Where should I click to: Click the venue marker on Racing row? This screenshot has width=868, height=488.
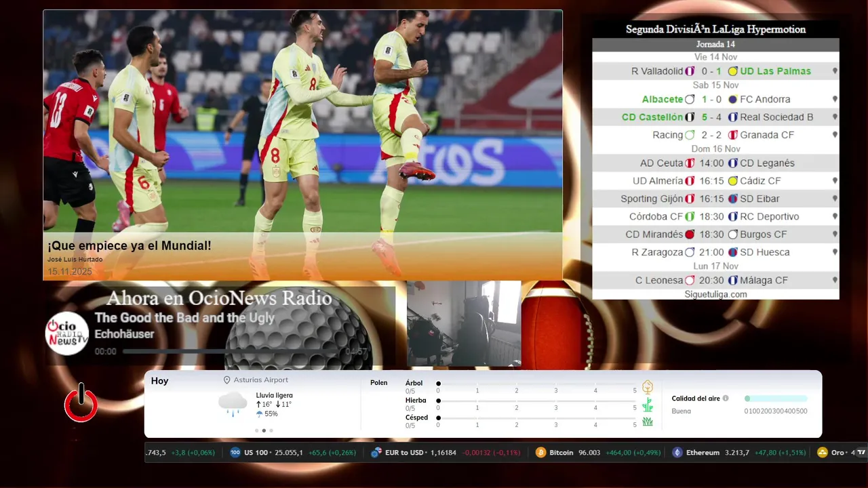coord(835,135)
